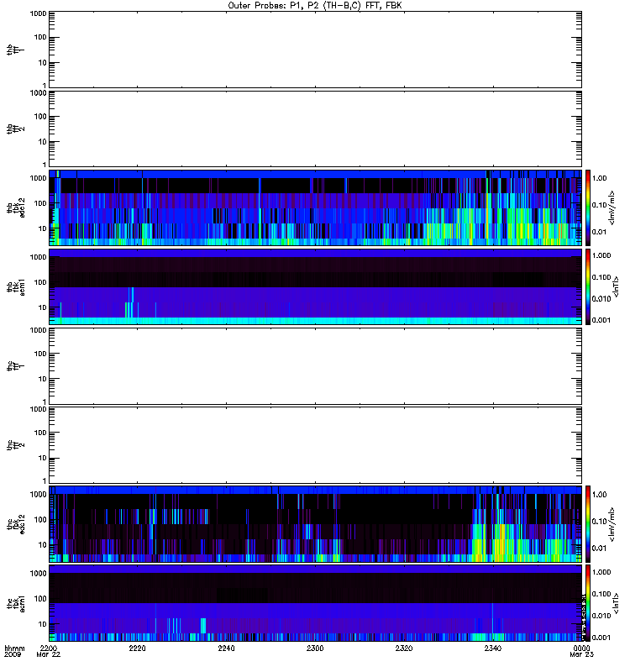The width and height of the screenshot is (630, 672).
Task: Click the thb edc12 '<|mV/m|>' colorbar unit label
Action: (612, 207)
